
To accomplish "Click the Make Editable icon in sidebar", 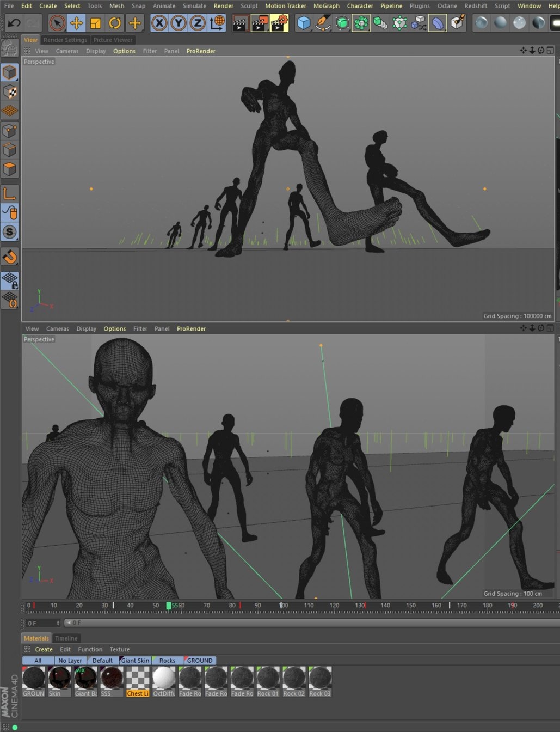I will coord(9,49).
